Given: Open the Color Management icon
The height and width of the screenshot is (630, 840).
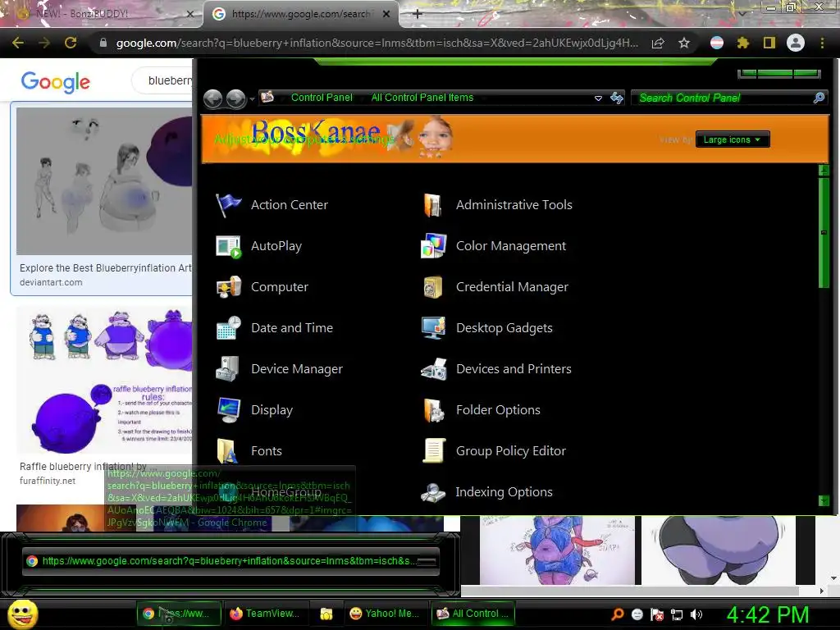Looking at the screenshot, I should (433, 246).
